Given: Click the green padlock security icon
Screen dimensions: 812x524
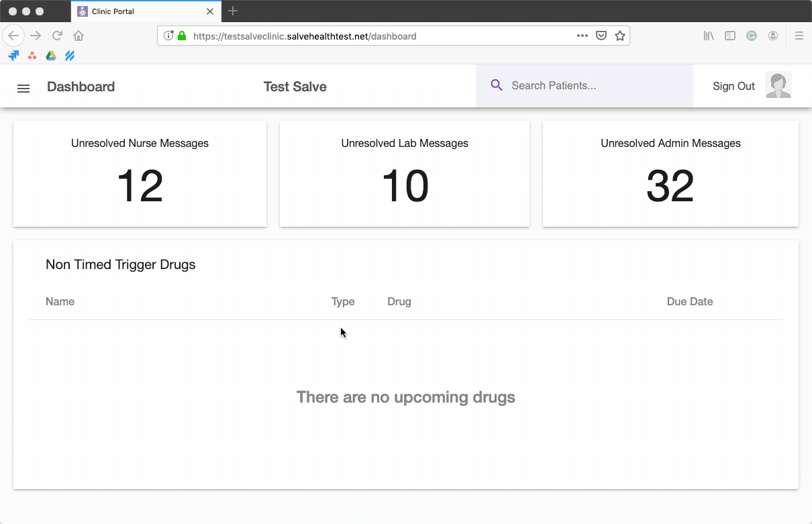Looking at the screenshot, I should pyautogui.click(x=181, y=36).
